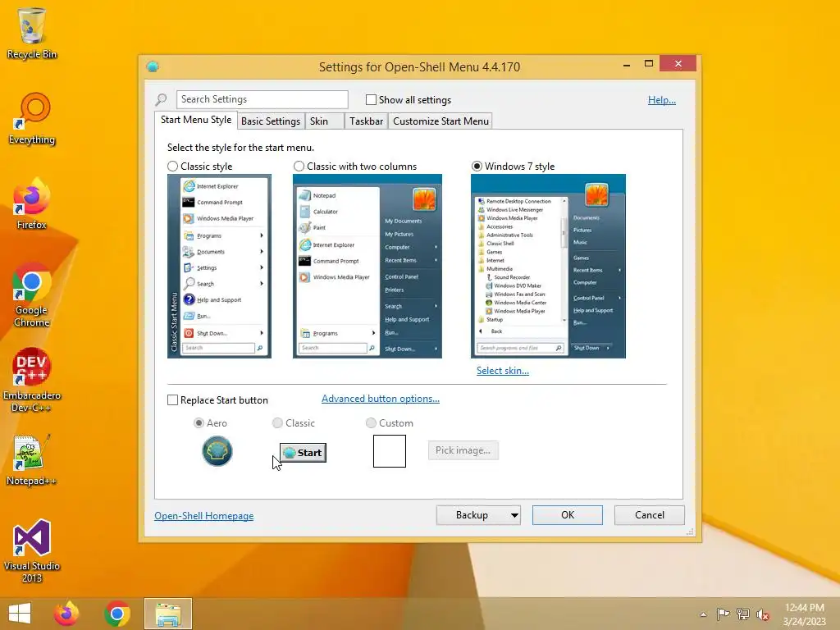The height and width of the screenshot is (630, 840).
Task: Choose the Custom start button radio
Action: tap(371, 423)
